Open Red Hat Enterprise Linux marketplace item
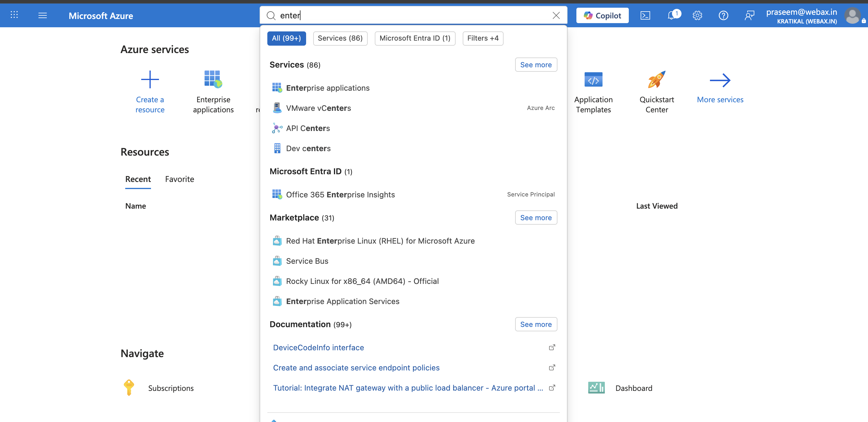This screenshot has height=422, width=868. pyautogui.click(x=414, y=241)
